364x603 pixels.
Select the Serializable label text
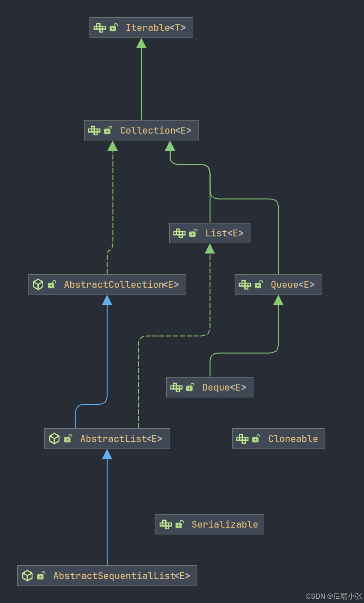point(225,524)
